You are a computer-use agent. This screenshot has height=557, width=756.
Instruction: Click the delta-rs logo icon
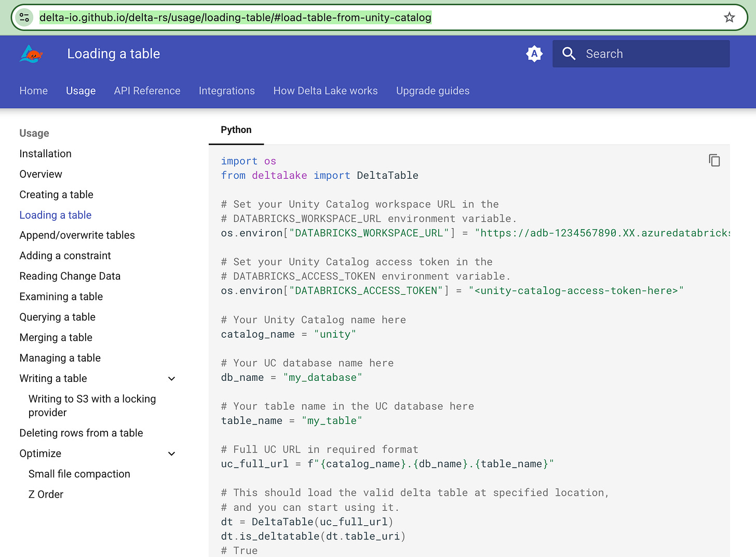coord(31,54)
